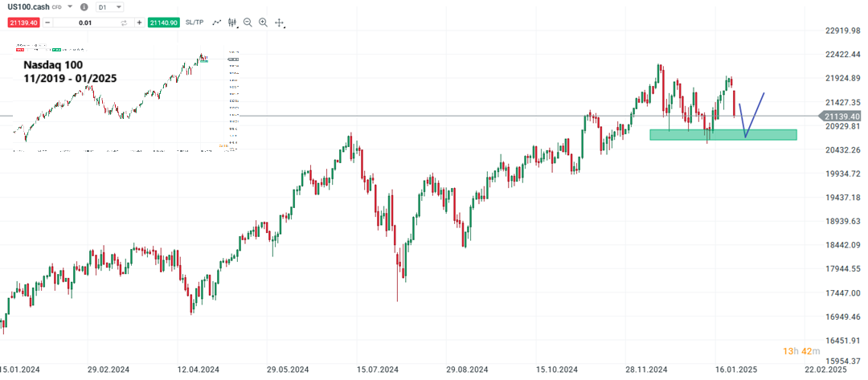Viewport: 868px width, 380px height.
Task: Select the green support zone rectangle
Action: [723, 135]
